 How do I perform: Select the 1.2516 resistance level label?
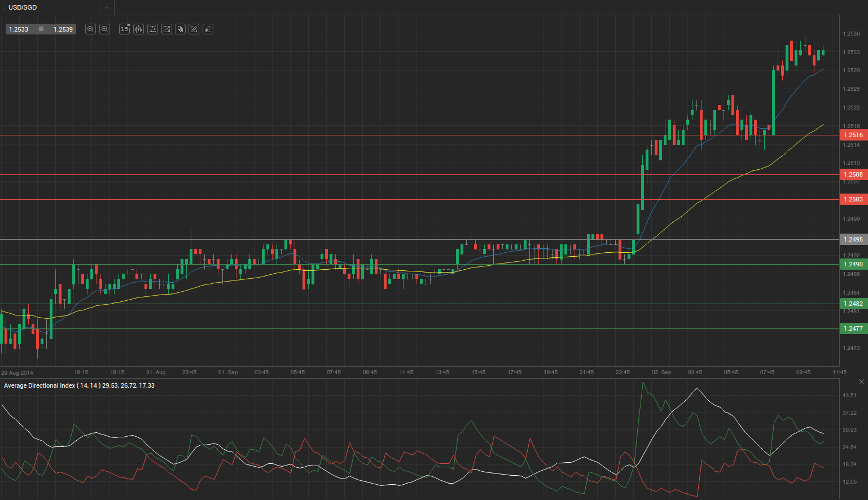(853, 135)
